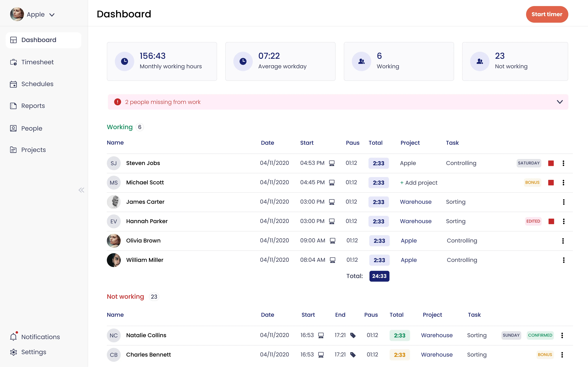Click the Olivia Brown avatar photo
The image size is (588, 367).
[x=114, y=241]
